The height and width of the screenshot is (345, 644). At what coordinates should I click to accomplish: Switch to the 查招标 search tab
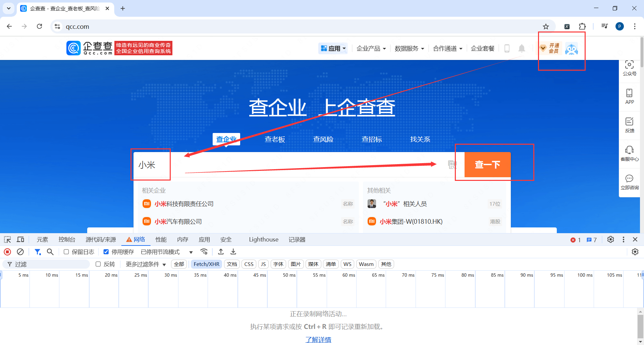pyautogui.click(x=372, y=139)
